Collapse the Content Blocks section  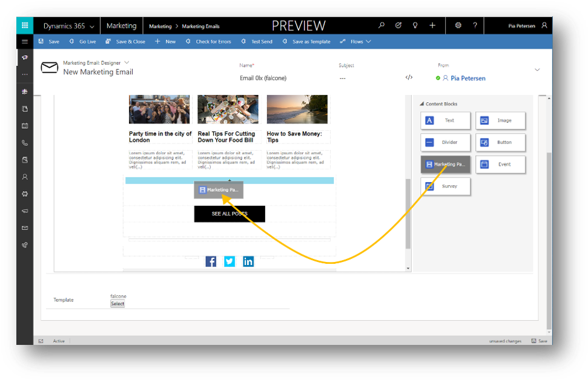pos(422,104)
